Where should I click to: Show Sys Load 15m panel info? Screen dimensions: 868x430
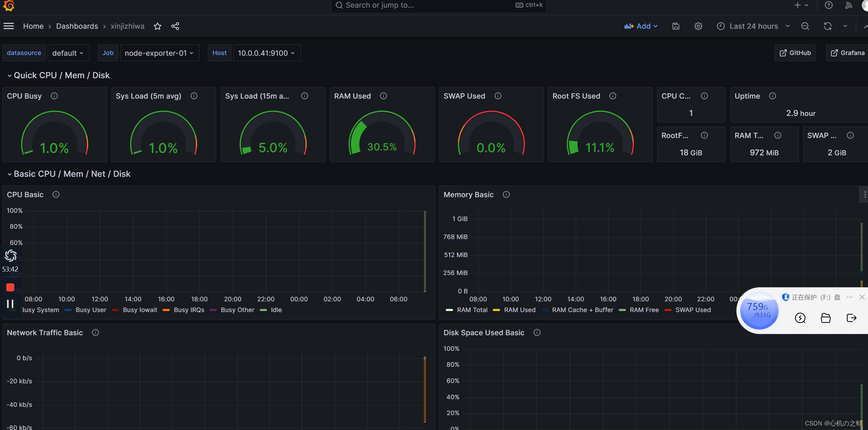[x=305, y=96]
